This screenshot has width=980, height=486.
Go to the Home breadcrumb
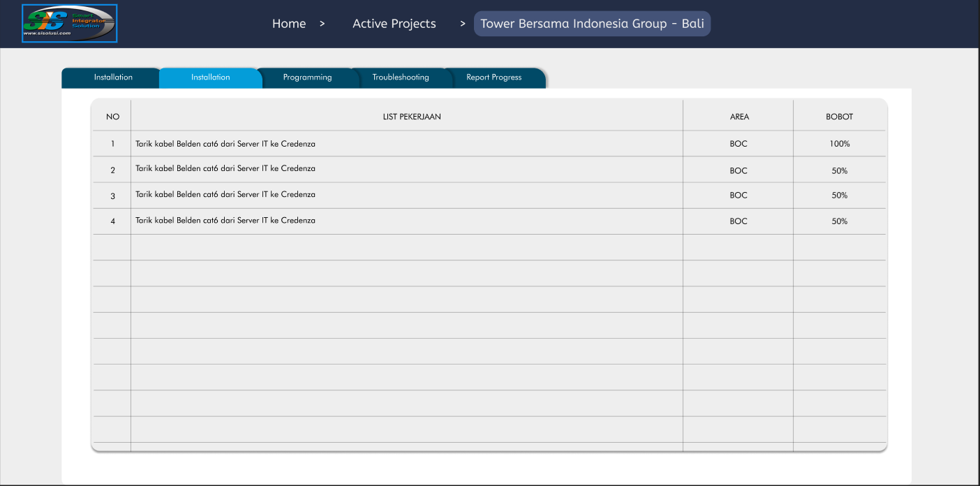click(x=289, y=24)
